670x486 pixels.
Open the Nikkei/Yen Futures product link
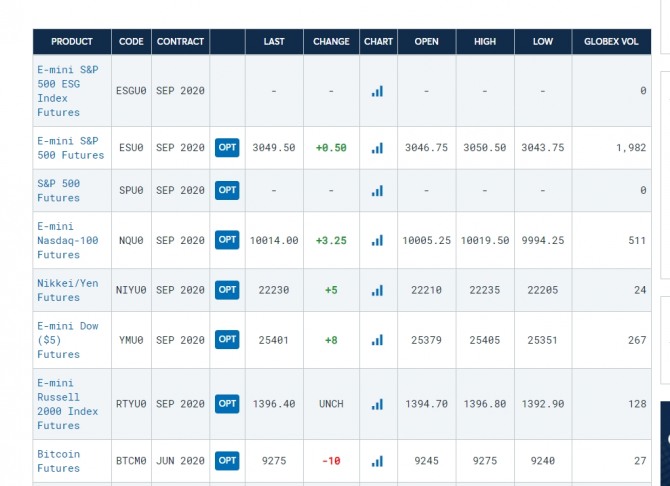point(58,290)
